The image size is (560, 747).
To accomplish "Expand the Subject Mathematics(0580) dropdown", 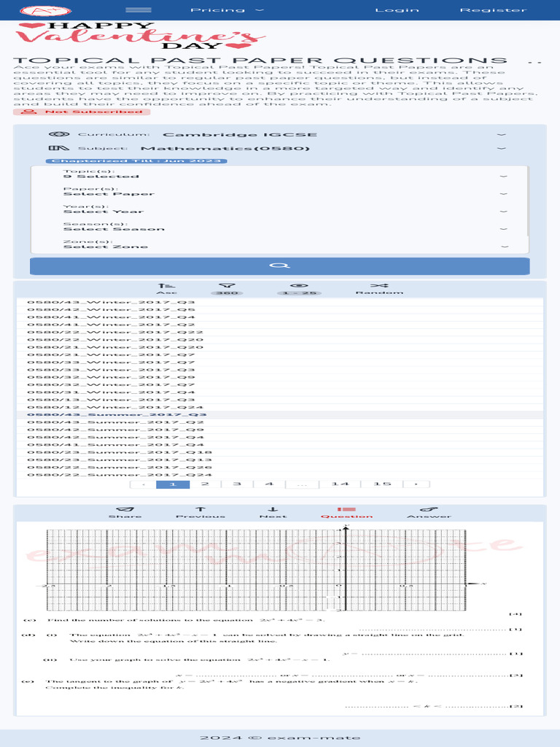I will [x=279, y=148].
